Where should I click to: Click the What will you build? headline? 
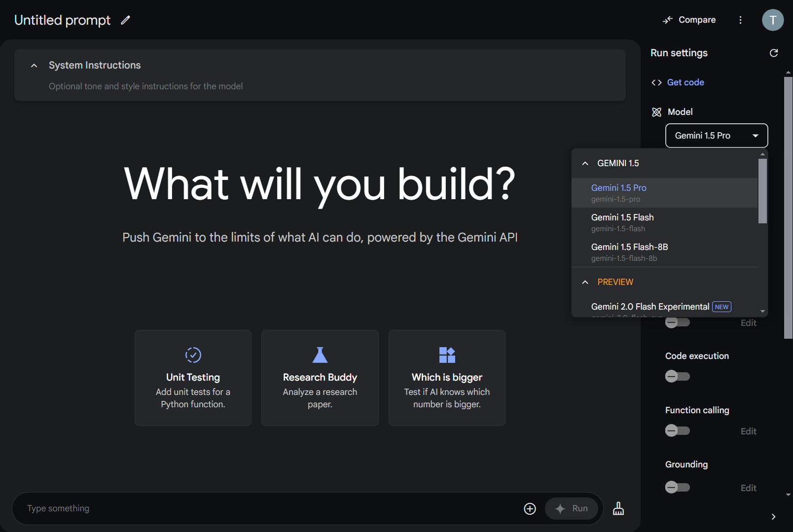click(320, 184)
